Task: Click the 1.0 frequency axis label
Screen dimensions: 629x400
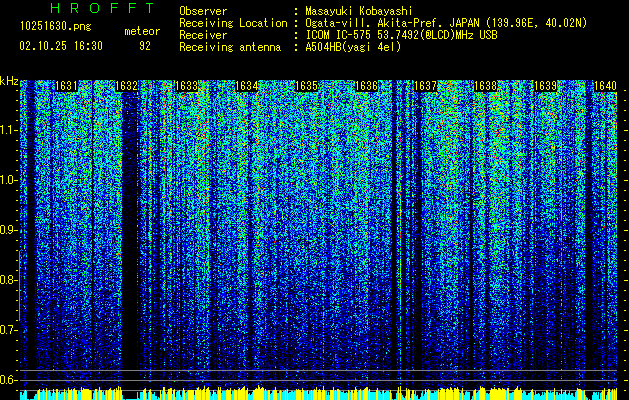Action: [x=7, y=180]
